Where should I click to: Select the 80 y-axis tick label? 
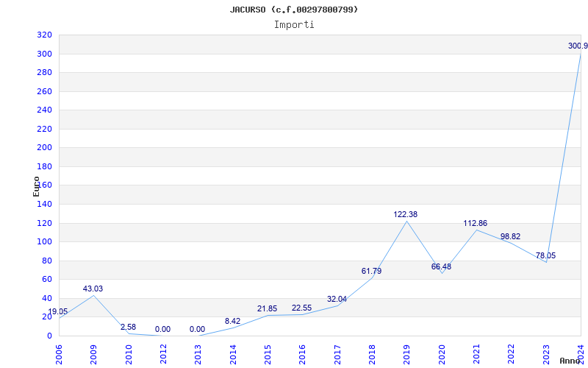click(x=47, y=261)
